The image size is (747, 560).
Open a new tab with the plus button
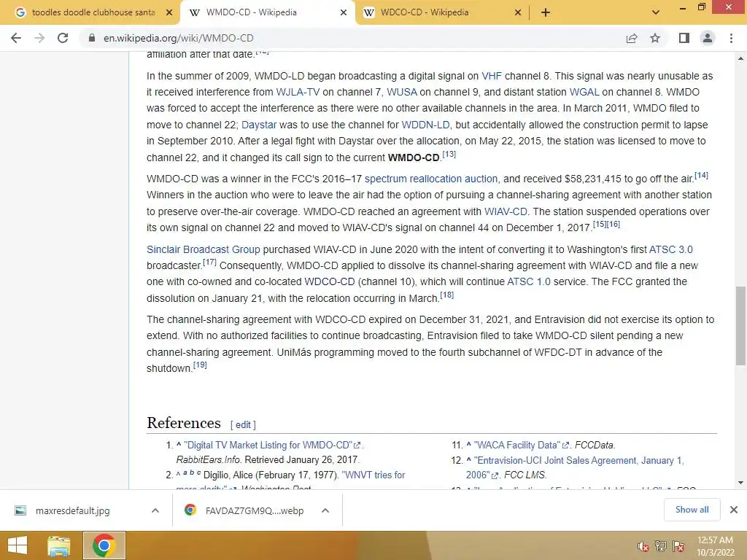tap(546, 12)
